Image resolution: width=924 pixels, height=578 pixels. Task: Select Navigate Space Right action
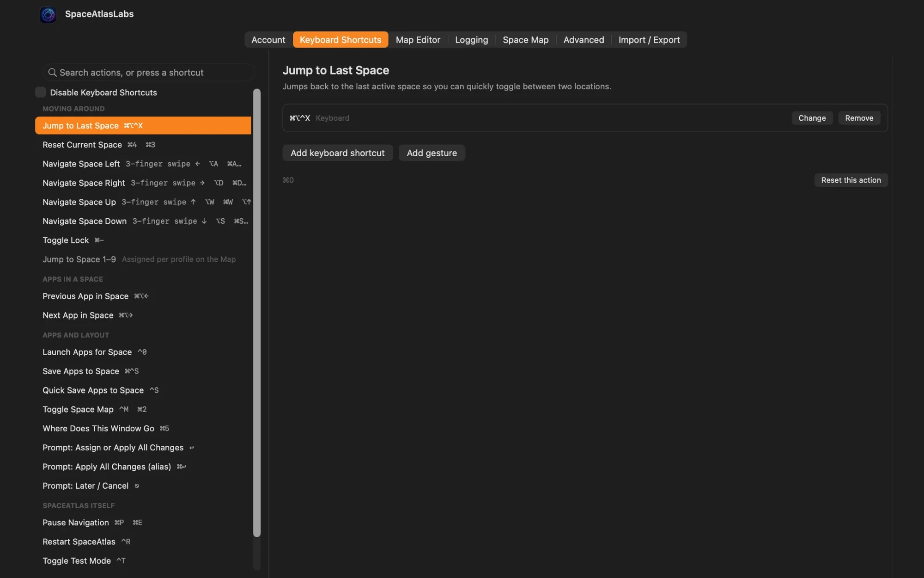pyautogui.click(x=143, y=183)
